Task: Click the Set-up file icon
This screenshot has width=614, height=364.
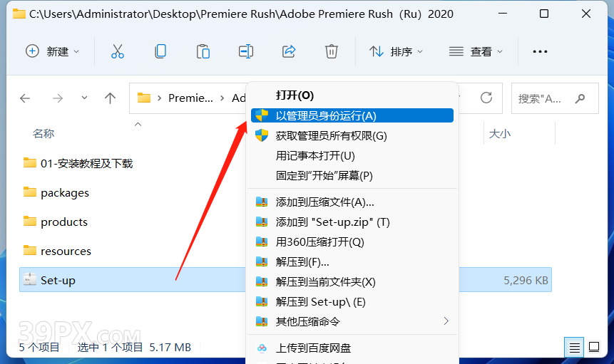Action: [x=30, y=279]
